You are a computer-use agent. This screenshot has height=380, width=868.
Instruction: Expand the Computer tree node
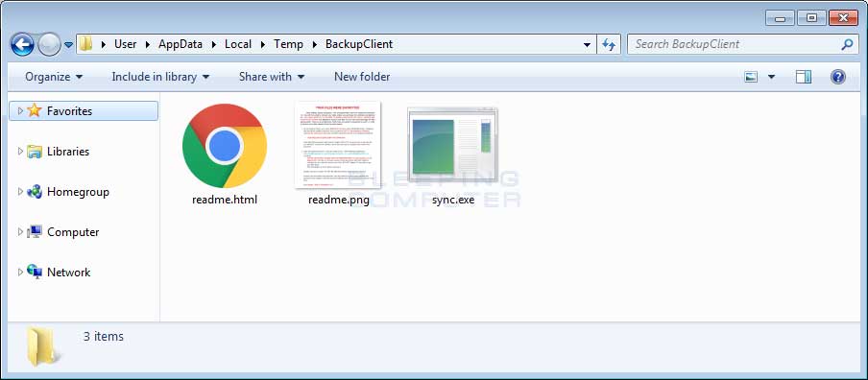[x=20, y=232]
